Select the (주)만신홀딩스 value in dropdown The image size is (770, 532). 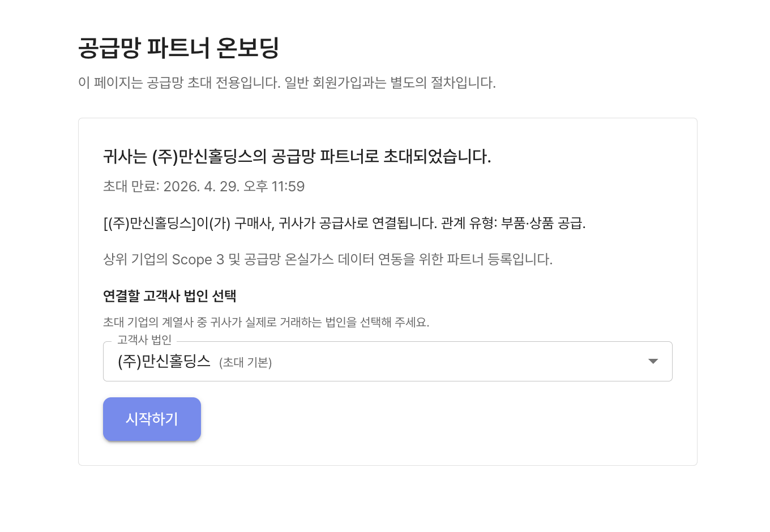pyautogui.click(x=164, y=361)
